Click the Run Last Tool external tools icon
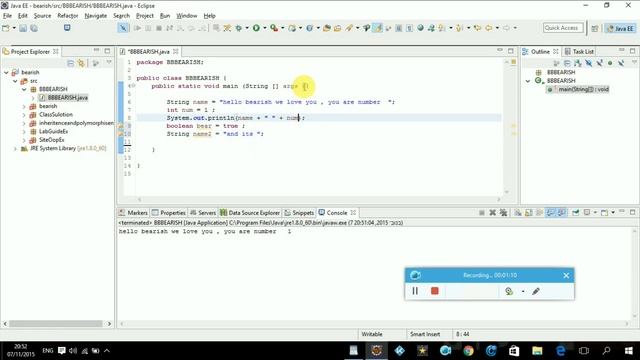Screen dimensions: 640x360 (x=274, y=28)
